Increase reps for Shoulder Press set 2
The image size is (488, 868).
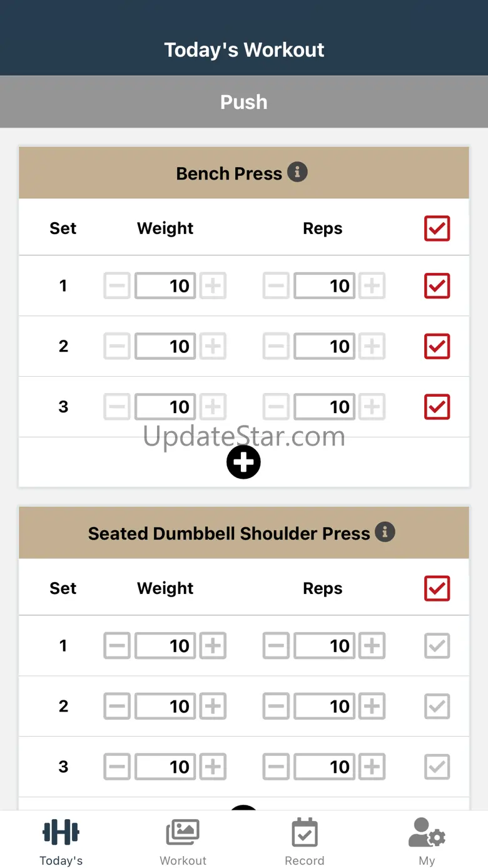click(372, 707)
